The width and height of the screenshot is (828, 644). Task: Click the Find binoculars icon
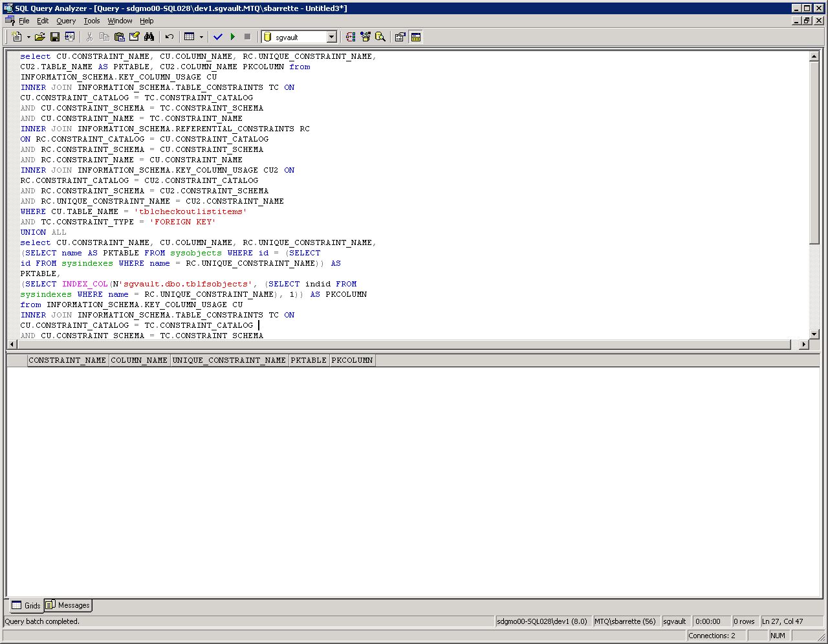149,37
